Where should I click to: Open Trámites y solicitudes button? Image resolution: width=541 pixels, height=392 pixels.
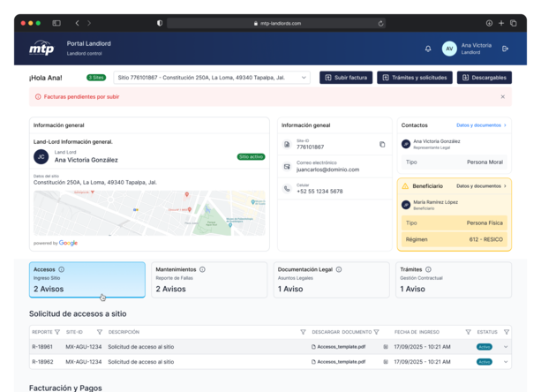(x=414, y=78)
